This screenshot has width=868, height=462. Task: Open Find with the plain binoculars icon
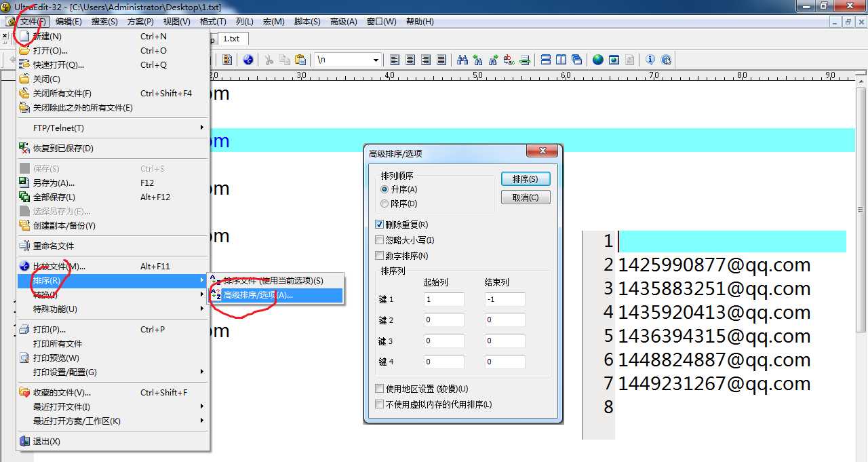tap(462, 60)
